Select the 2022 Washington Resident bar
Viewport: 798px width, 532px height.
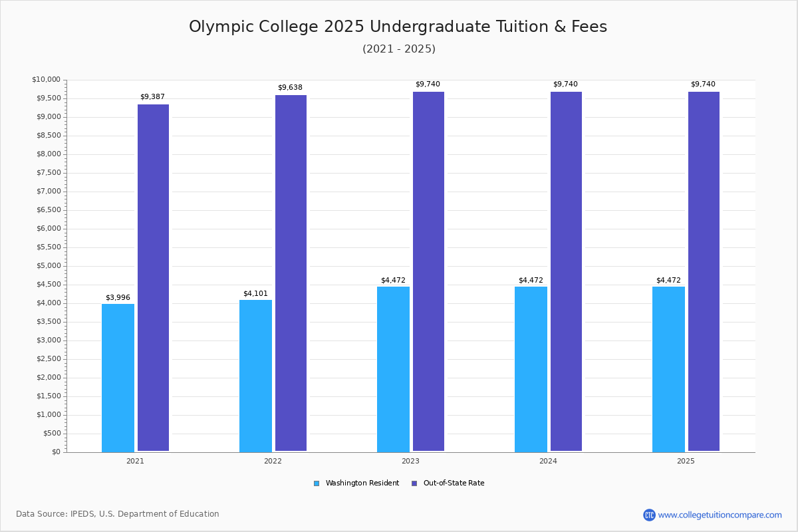coord(255,376)
